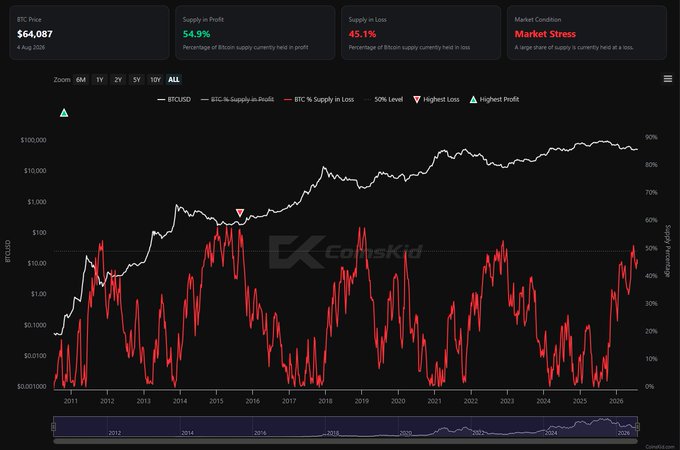Viewport: 680px width, 450px height.
Task: Click the Supply Percentage axis title
Action: (x=668, y=251)
